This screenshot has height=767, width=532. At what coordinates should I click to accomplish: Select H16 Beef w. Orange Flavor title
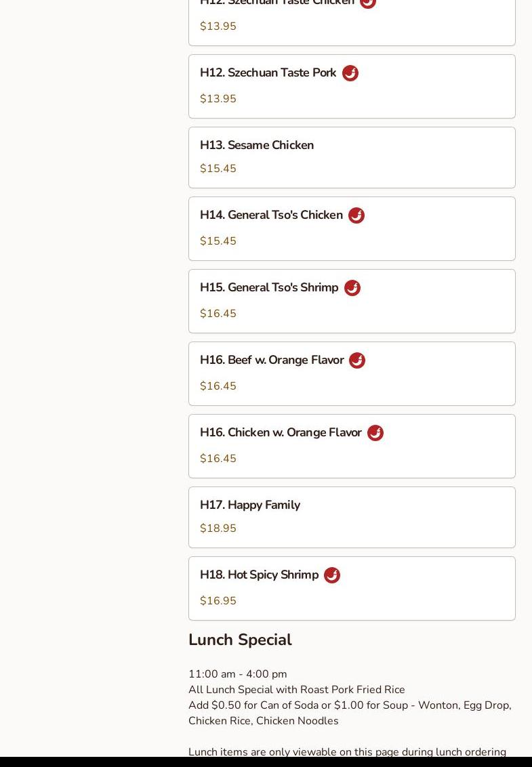pos(272,360)
